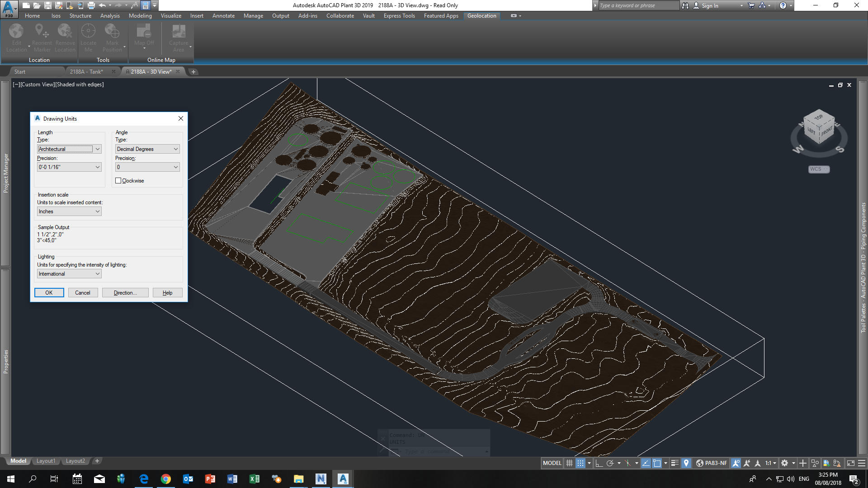
Task: Open the Lighting units dropdown showing International
Action: pyautogui.click(x=69, y=274)
